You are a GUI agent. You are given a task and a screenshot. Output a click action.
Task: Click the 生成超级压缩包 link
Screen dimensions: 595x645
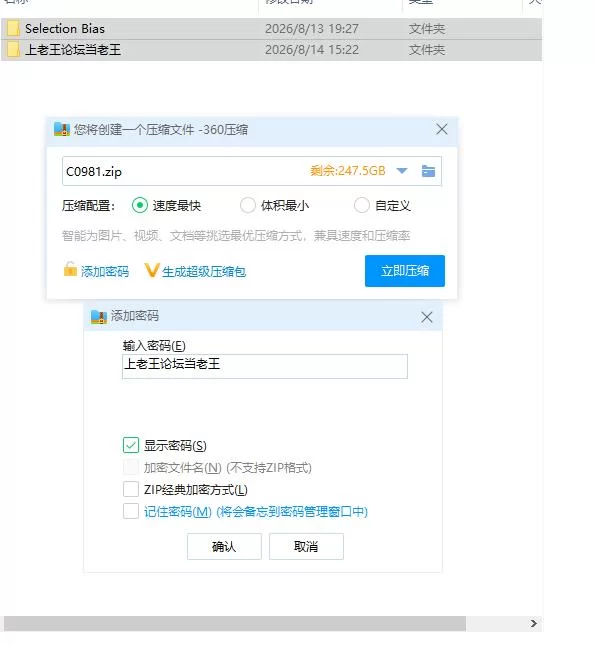[204, 271]
